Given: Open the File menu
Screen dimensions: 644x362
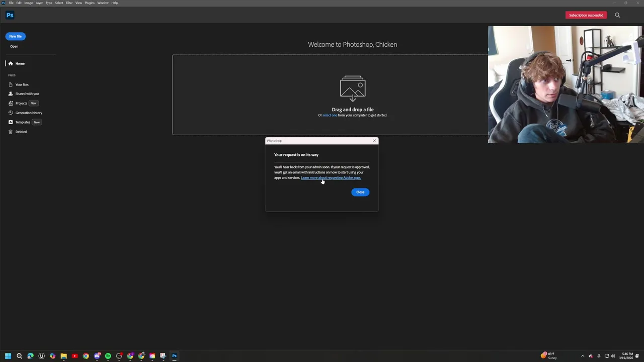Looking at the screenshot, I should click(x=11, y=3).
